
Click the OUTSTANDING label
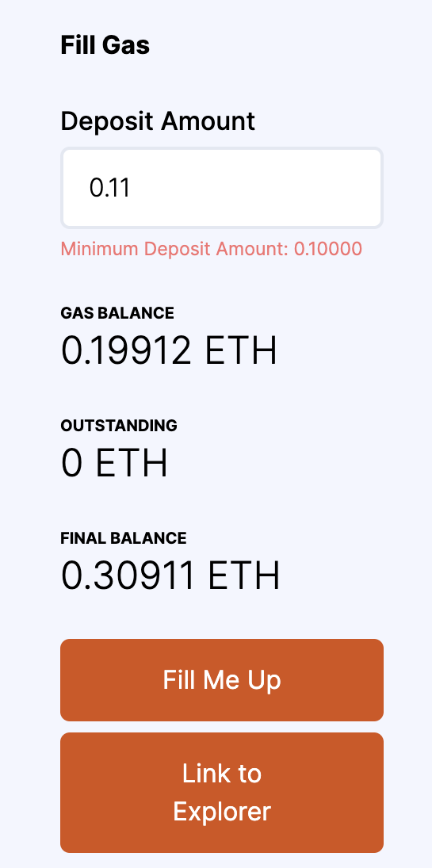[x=119, y=426]
